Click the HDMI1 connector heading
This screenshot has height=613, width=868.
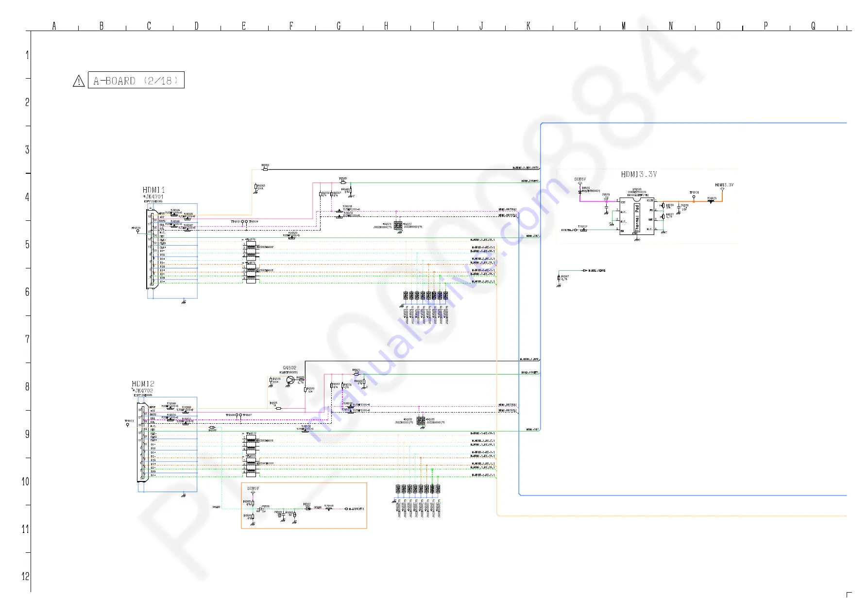click(153, 190)
